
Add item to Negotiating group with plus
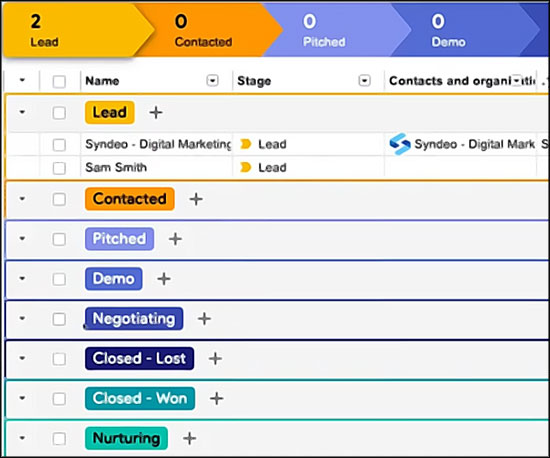coord(204,319)
